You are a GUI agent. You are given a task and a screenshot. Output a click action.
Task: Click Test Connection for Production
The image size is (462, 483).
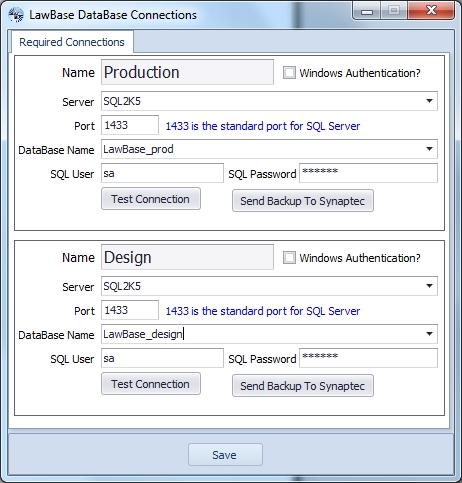pos(151,199)
